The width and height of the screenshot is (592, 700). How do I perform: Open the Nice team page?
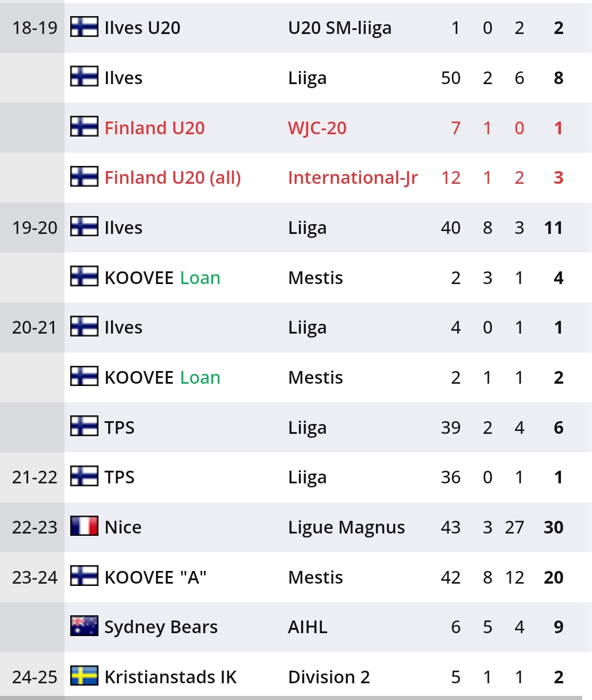click(123, 527)
